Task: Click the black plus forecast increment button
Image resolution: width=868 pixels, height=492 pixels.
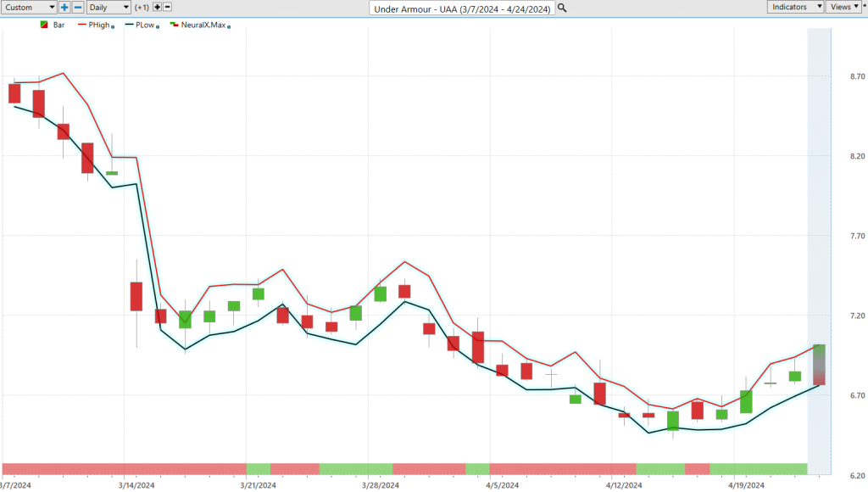Action: pos(158,7)
